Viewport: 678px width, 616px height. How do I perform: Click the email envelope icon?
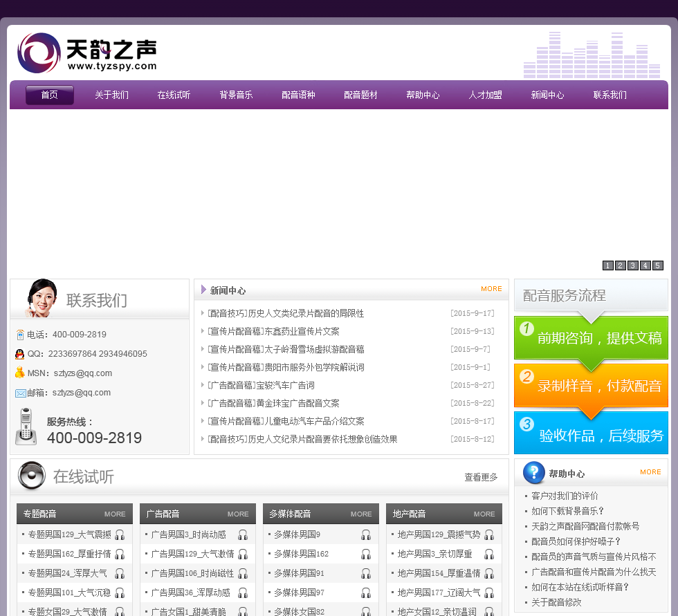(x=20, y=393)
